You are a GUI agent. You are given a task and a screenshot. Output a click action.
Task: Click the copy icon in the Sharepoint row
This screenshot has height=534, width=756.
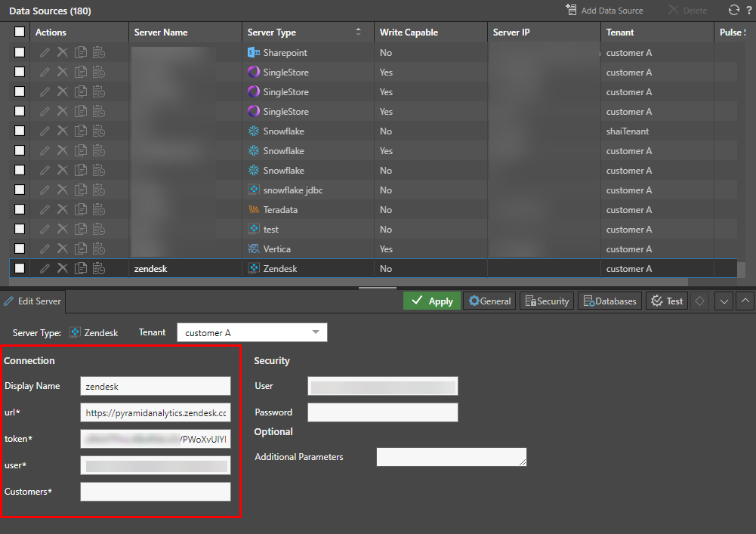point(81,53)
